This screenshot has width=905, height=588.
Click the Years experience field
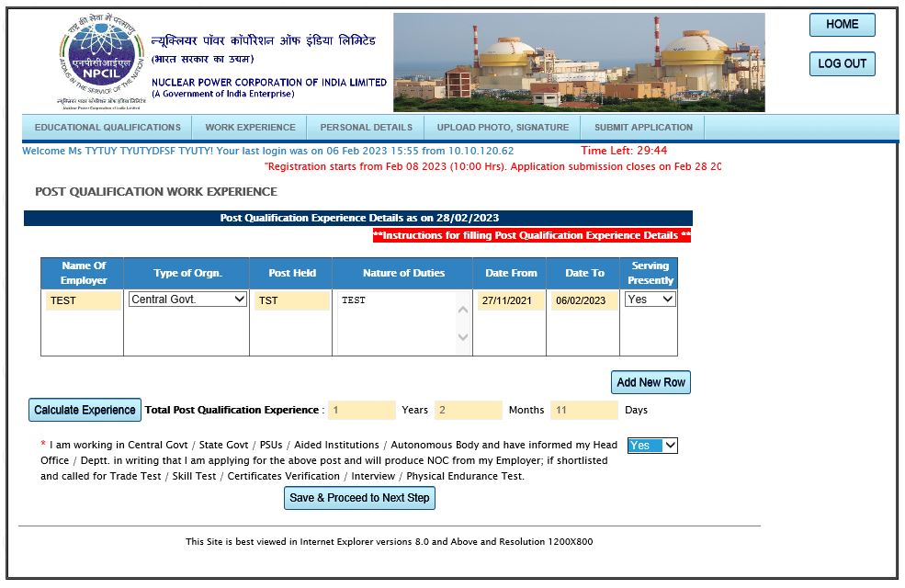pyautogui.click(x=361, y=411)
